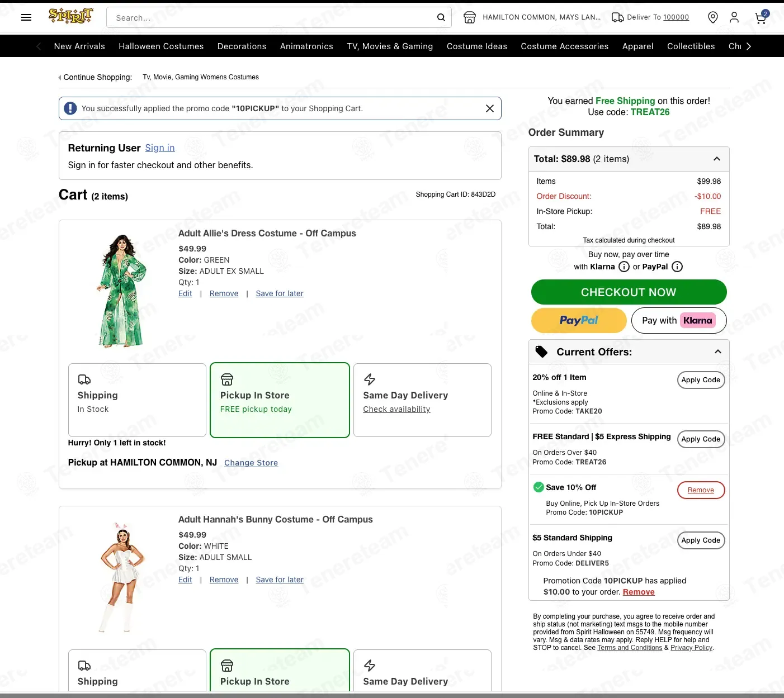Open the account profile icon
This screenshot has width=784, height=698.
click(734, 17)
